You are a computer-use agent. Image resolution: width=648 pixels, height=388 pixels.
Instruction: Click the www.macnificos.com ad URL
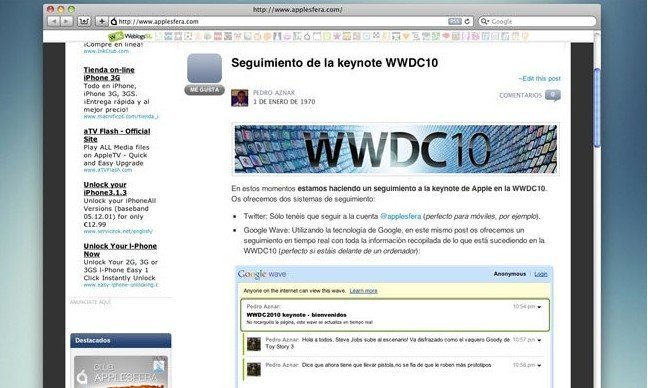pos(121,117)
